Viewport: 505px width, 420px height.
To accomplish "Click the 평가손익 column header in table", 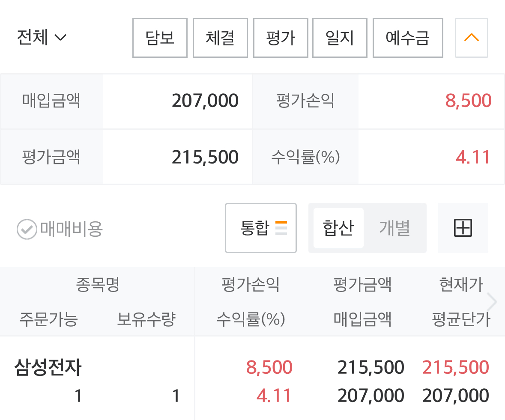I will tap(251, 285).
